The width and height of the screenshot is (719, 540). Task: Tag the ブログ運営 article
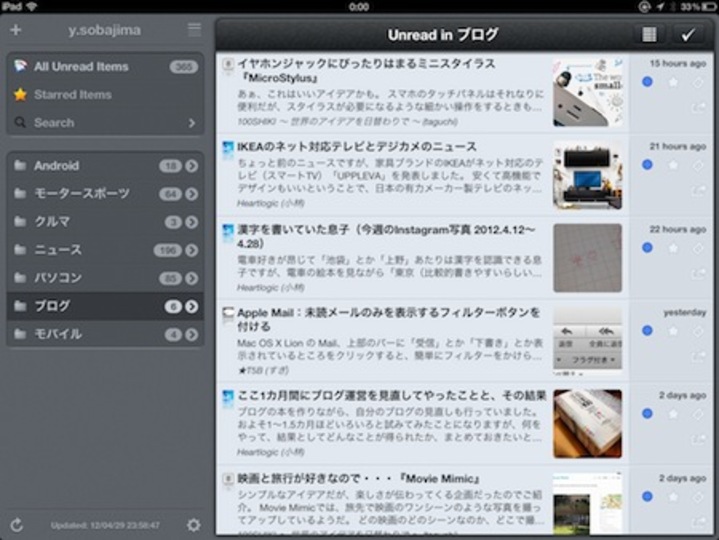tap(698, 413)
